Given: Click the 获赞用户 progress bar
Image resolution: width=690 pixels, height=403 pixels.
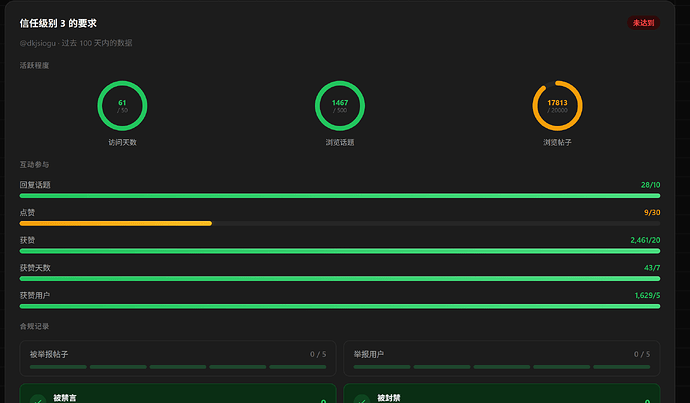Looking at the screenshot, I should [x=340, y=306].
